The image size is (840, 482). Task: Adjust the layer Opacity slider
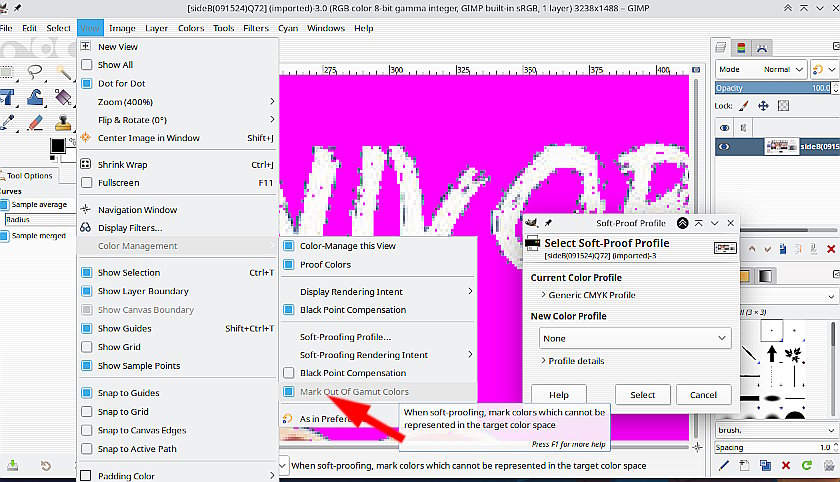773,88
